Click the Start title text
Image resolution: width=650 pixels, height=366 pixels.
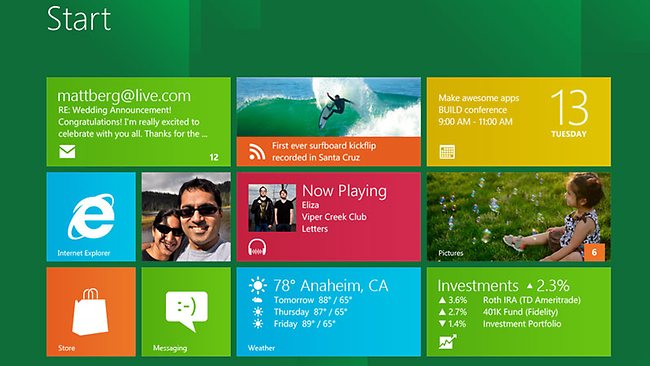pos(79,19)
